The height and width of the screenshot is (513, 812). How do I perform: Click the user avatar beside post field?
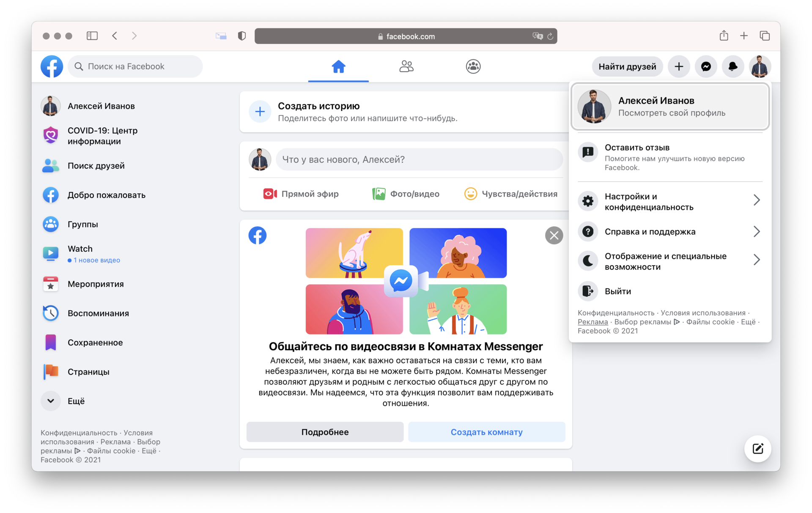260,159
